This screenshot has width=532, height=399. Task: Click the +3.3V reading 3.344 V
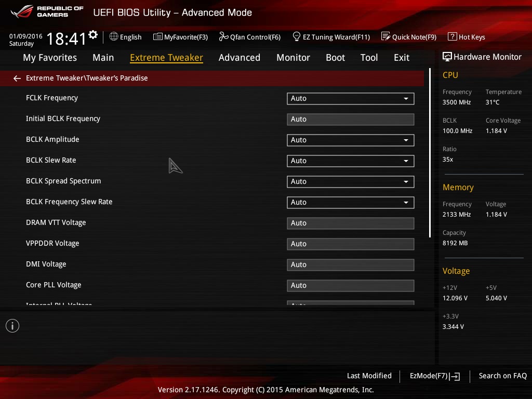(x=453, y=326)
